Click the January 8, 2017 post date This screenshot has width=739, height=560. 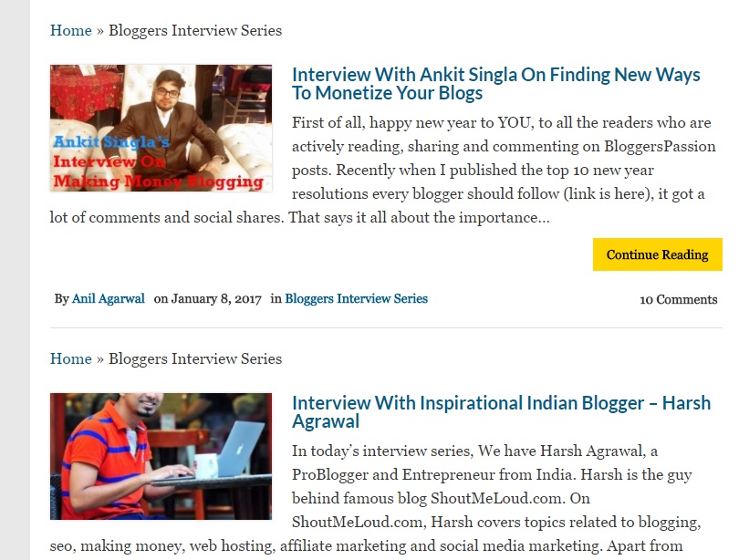click(x=216, y=298)
